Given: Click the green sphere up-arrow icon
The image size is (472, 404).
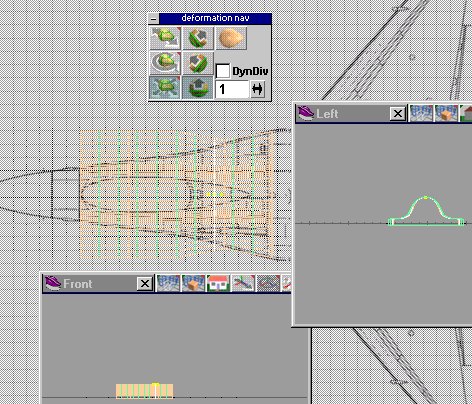Looking at the screenshot, I should 198,88.
